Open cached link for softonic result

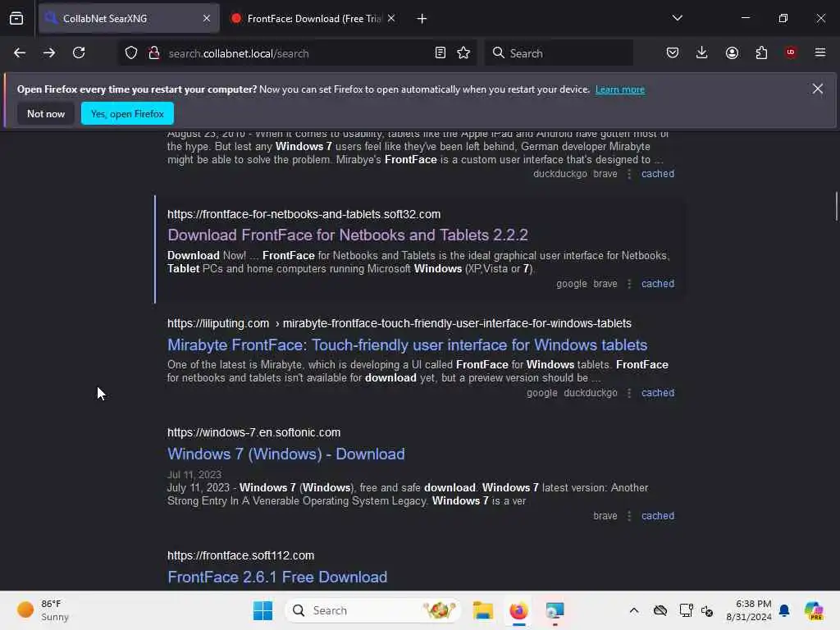[x=658, y=516]
